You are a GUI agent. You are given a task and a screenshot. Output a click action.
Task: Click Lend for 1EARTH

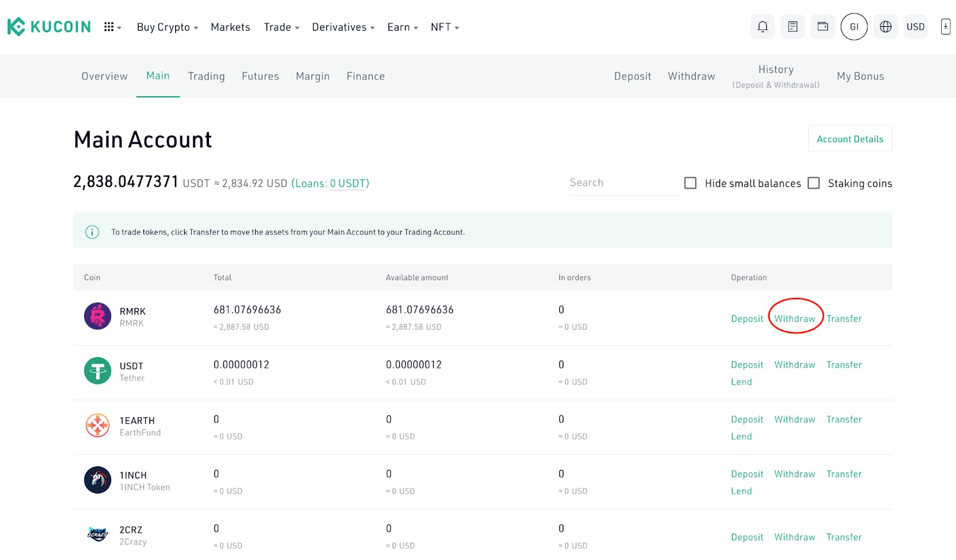(x=741, y=436)
